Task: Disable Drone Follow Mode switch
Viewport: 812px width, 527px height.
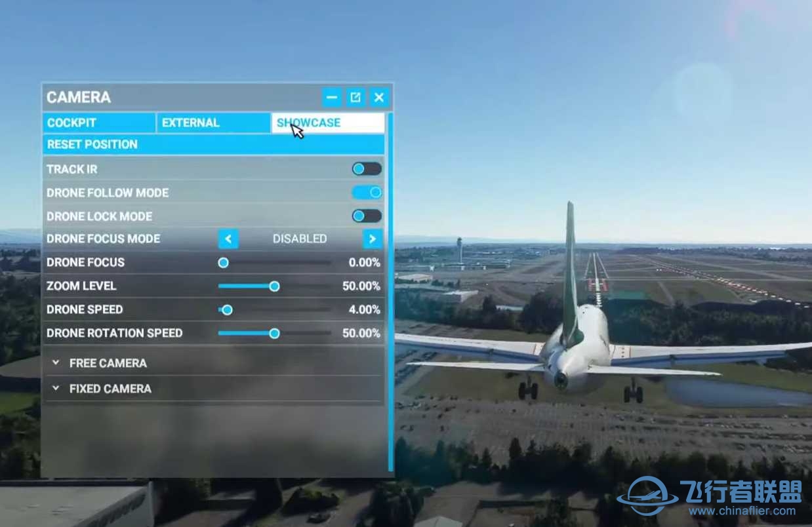Action: 367,193
